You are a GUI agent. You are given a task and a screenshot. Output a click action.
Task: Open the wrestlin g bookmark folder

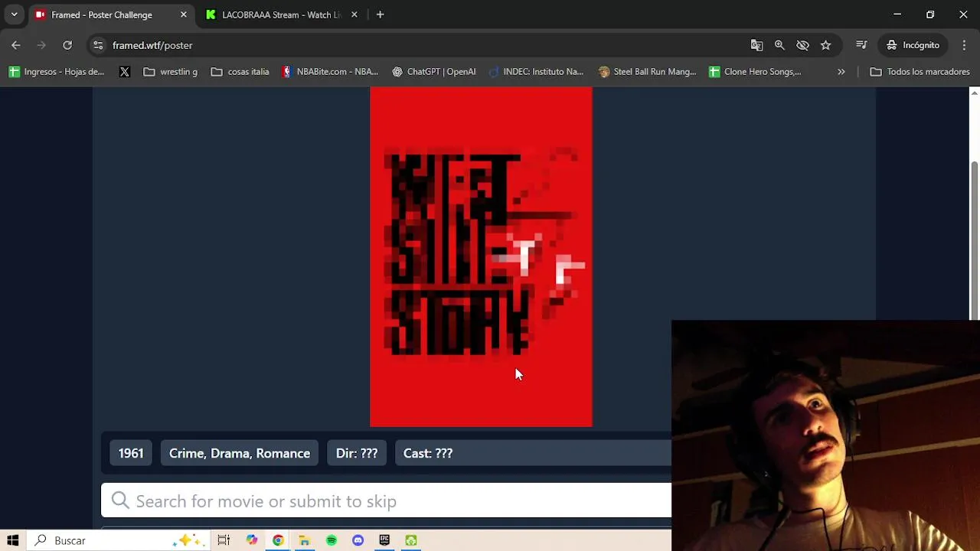pos(170,72)
